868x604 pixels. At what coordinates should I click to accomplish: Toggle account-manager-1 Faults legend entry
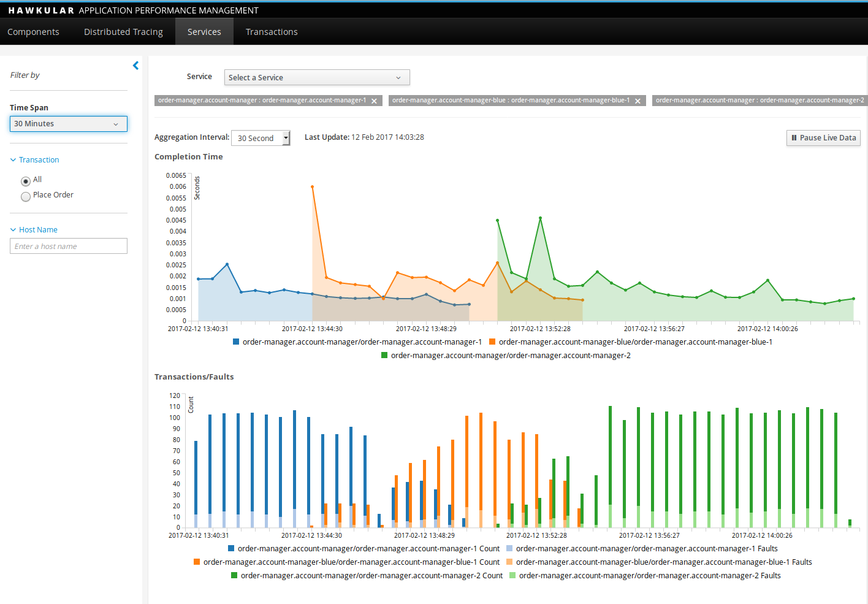(642, 549)
